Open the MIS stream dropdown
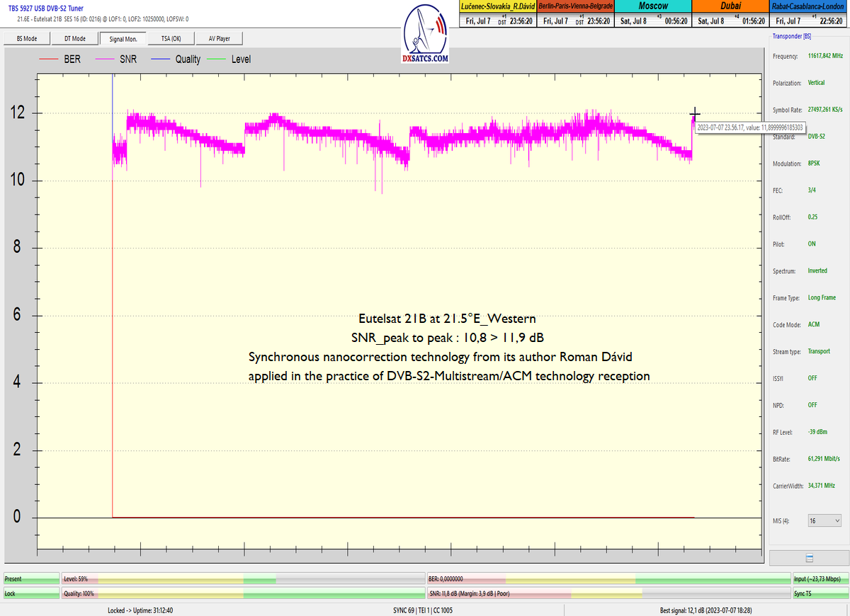This screenshot has height=616, width=850. click(x=824, y=520)
